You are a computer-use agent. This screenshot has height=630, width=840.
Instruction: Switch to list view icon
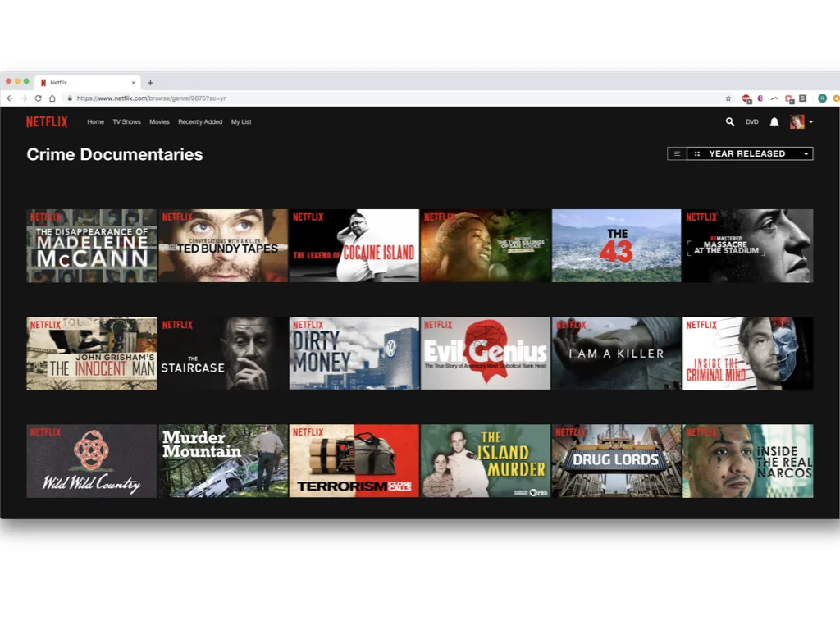pos(677,153)
